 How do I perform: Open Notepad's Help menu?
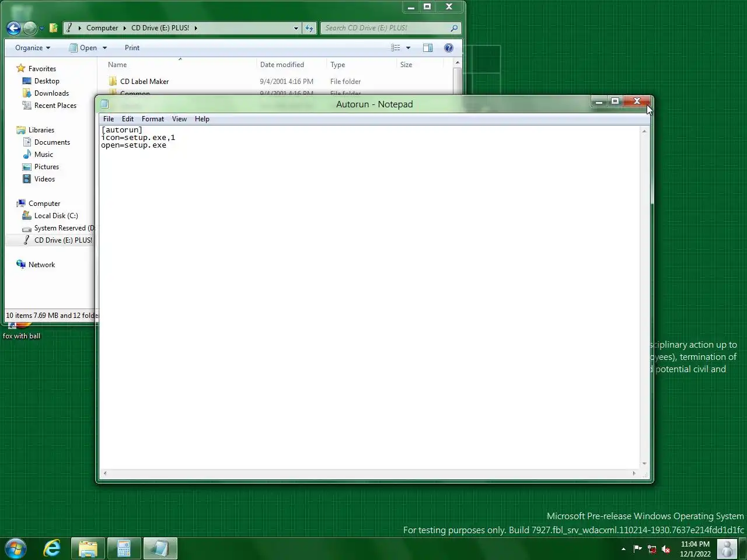(202, 119)
